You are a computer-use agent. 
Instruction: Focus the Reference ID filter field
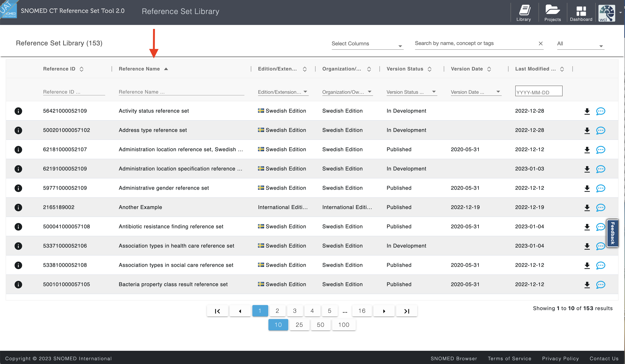pos(74,92)
